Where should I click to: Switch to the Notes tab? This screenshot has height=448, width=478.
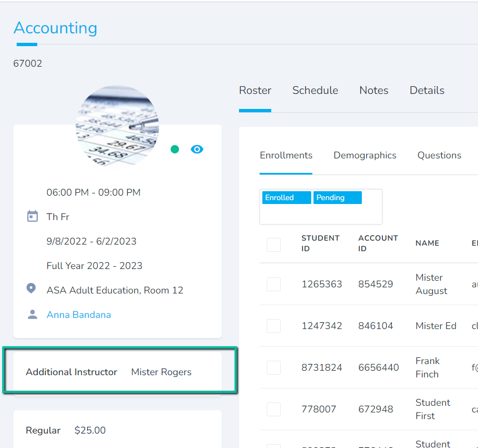coord(374,91)
